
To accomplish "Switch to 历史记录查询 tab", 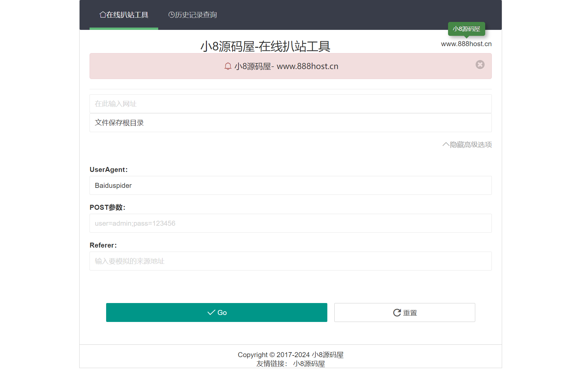I will click(192, 15).
